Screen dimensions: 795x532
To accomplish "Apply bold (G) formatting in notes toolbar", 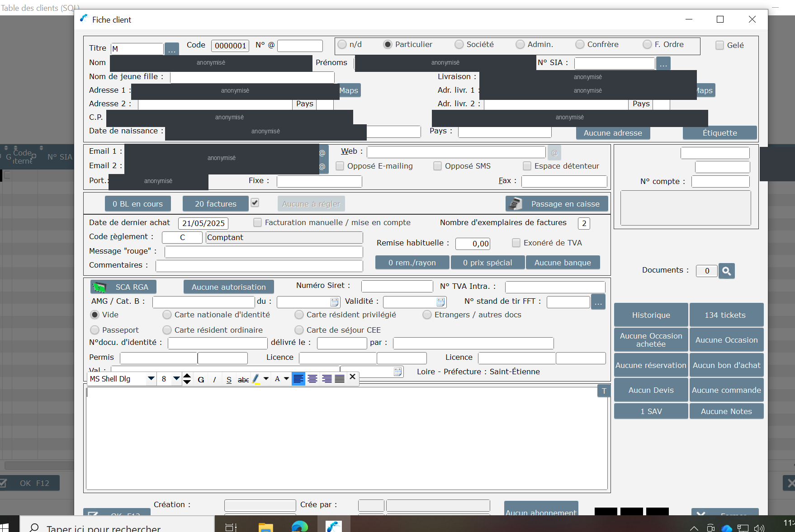I will click(201, 379).
